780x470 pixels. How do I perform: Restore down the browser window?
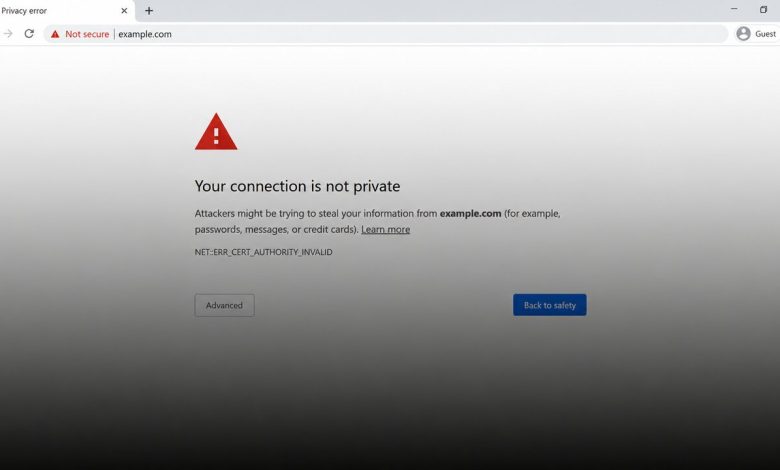click(x=763, y=9)
